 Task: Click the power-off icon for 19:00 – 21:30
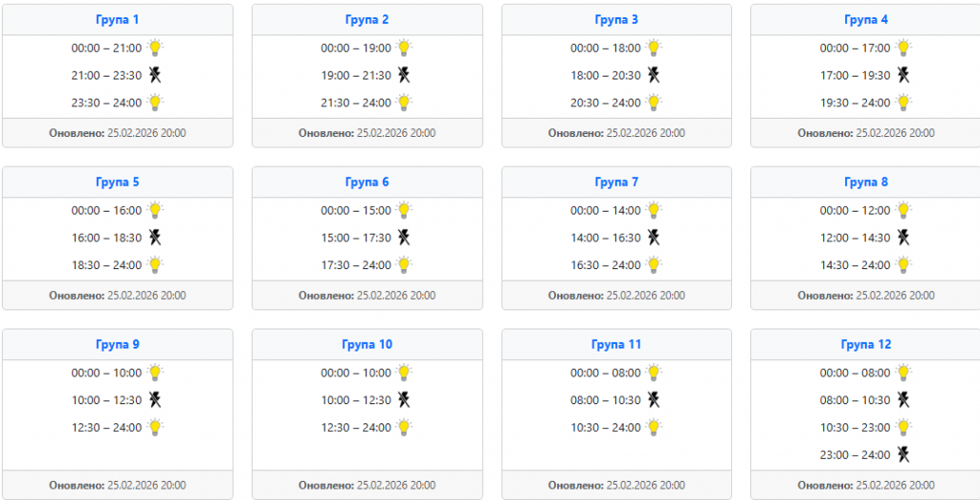tap(405, 76)
